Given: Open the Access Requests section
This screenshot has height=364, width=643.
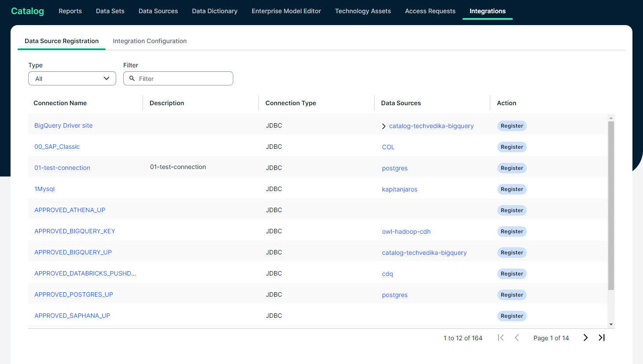Looking at the screenshot, I should pyautogui.click(x=430, y=11).
